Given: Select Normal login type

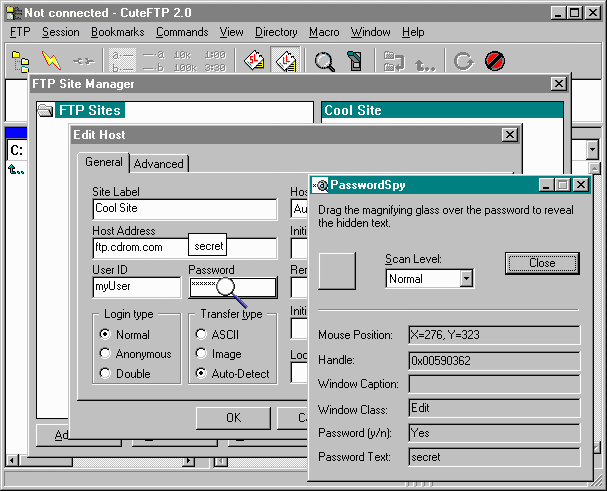Looking at the screenshot, I should (x=105, y=334).
